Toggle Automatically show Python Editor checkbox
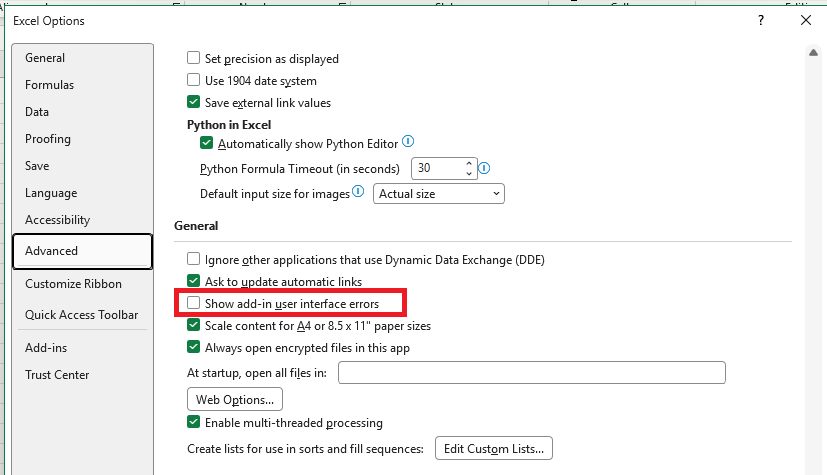The height and width of the screenshot is (475, 827). click(207, 143)
